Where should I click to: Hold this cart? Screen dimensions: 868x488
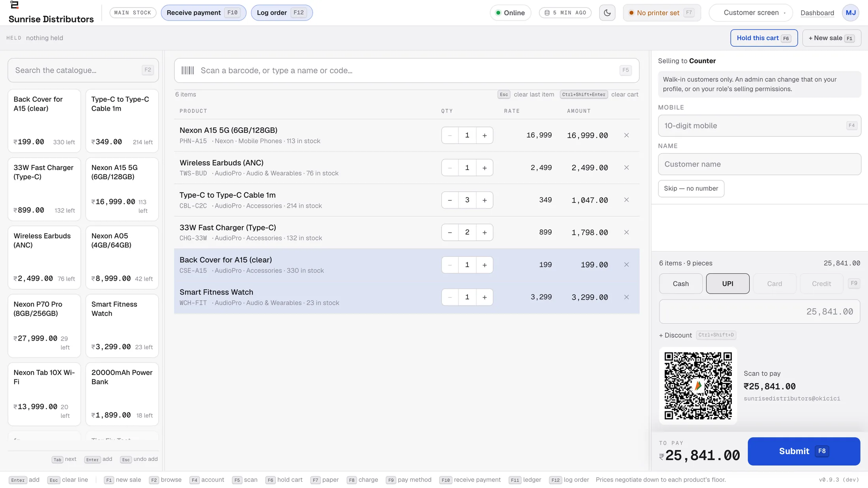click(x=764, y=38)
